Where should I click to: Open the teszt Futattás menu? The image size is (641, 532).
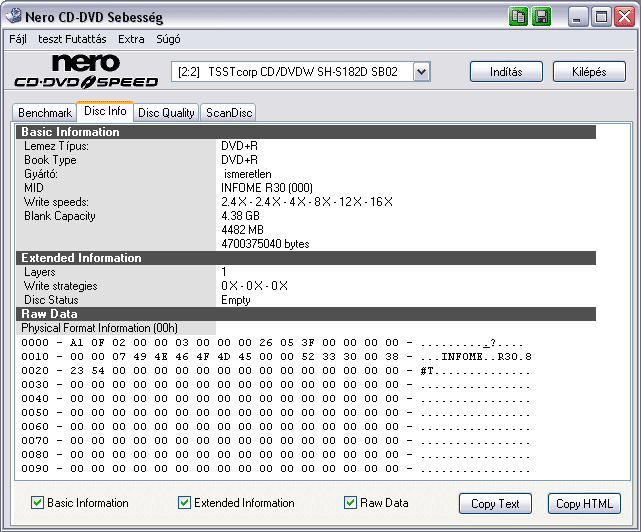coord(72,39)
